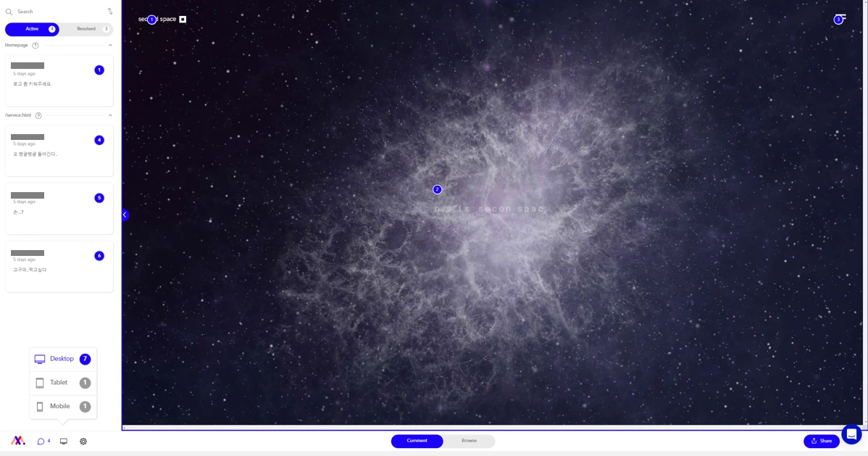Screen dimensions: 868x456
Task: Collapse the sidebar with the arrow handle
Action: coord(125,215)
